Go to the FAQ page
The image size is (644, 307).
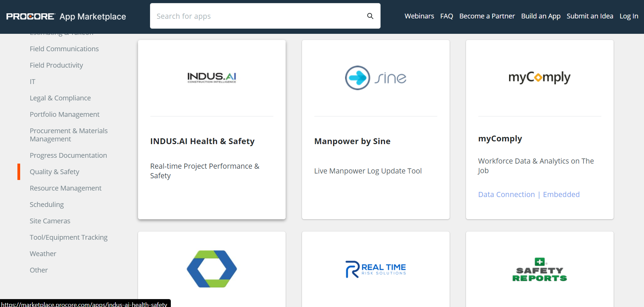coord(446,16)
